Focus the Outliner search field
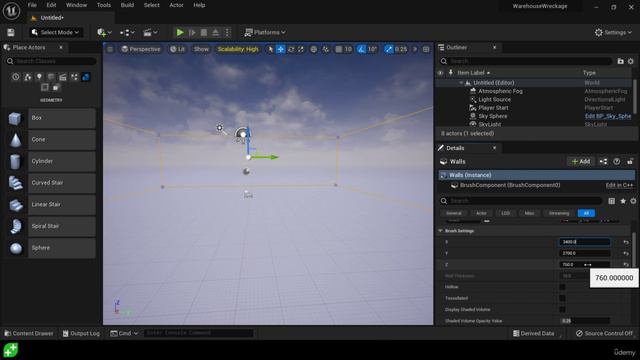The image size is (640, 360). [526, 61]
